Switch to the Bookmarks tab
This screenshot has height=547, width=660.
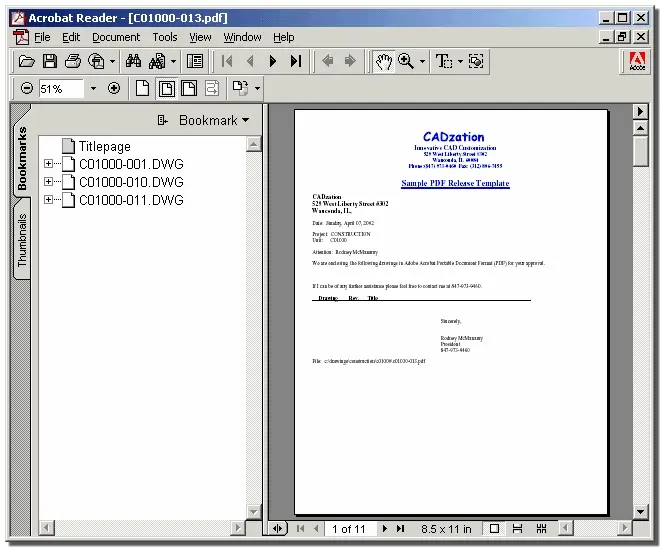pos(22,158)
